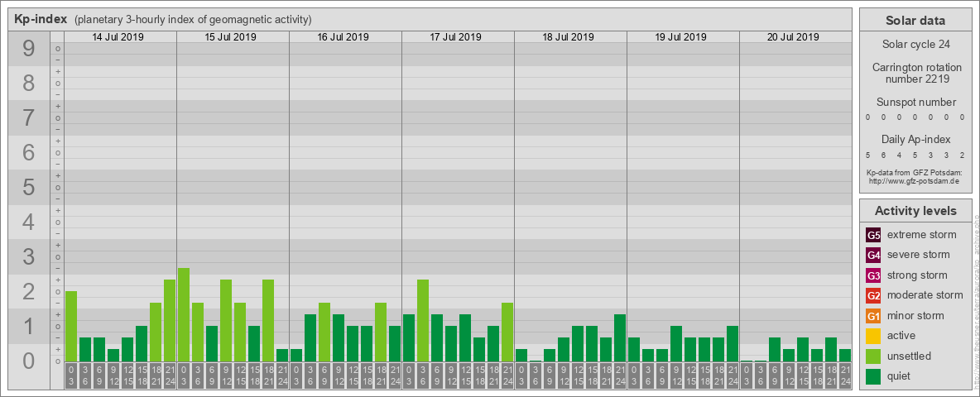The width and height of the screenshot is (980, 397).
Task: Click the 'strong storm' legend label
Action: click(917, 275)
